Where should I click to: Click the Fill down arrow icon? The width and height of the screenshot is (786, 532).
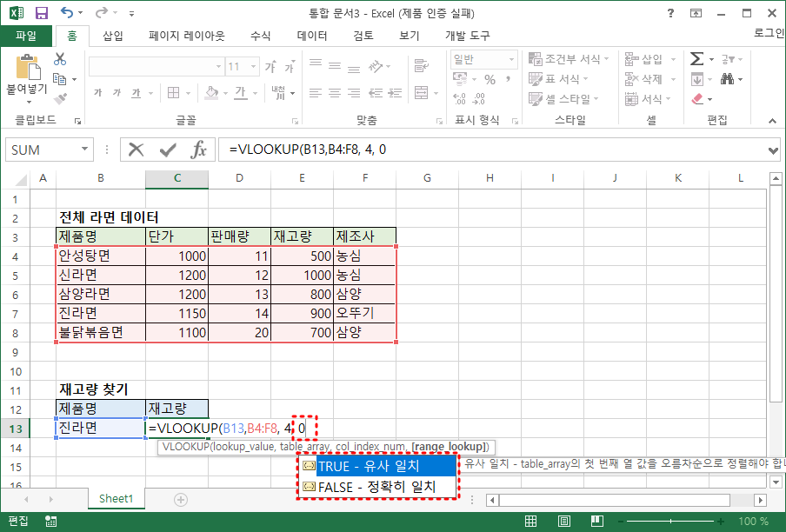(696, 79)
